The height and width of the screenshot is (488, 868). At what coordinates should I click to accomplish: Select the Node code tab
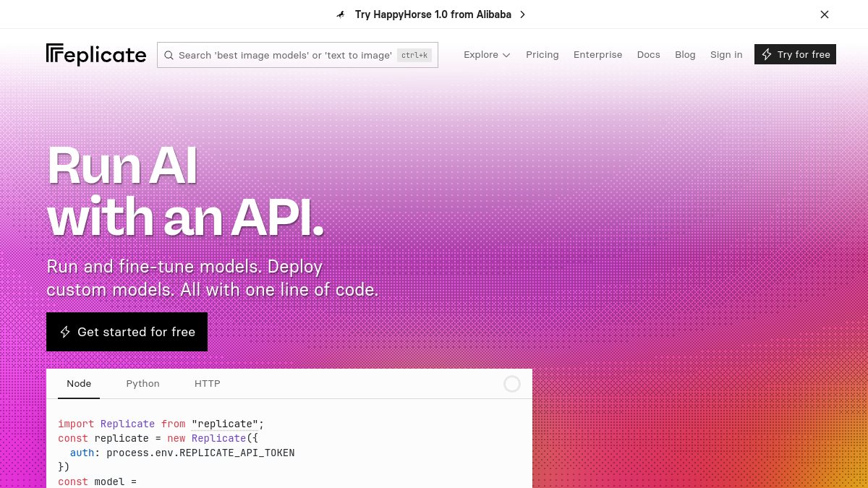79,384
